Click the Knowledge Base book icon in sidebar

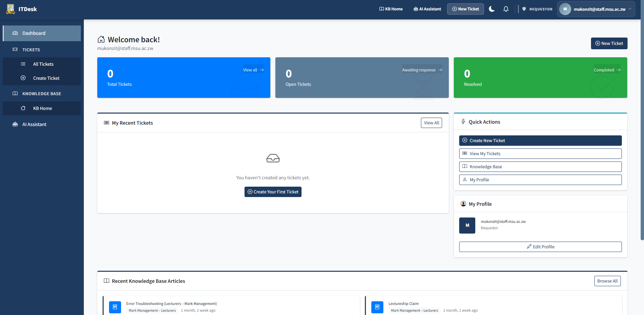[15, 93]
